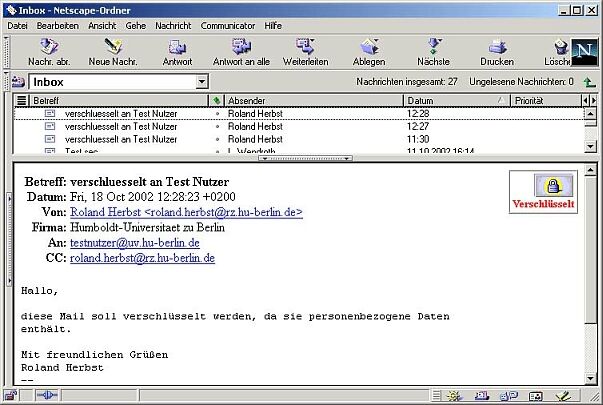Reply using the Antwort toolbar icon

(x=177, y=52)
